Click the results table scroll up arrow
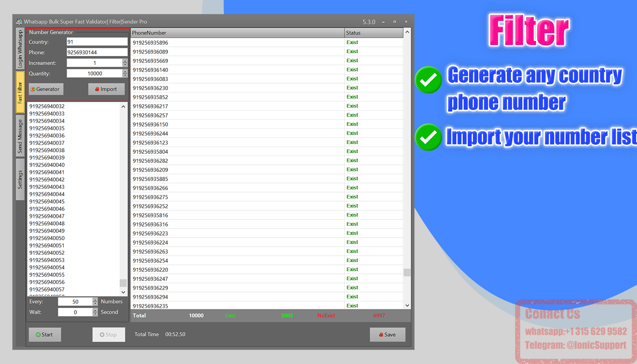This screenshot has width=637, height=364. 407,32
